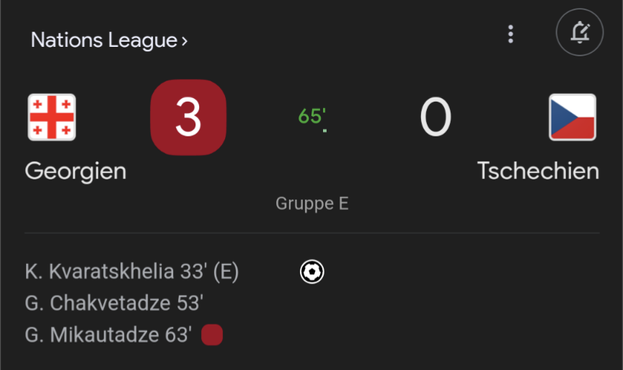The width and height of the screenshot is (623, 370).
Task: Click the soccer ball goals icon
Action: 312,272
